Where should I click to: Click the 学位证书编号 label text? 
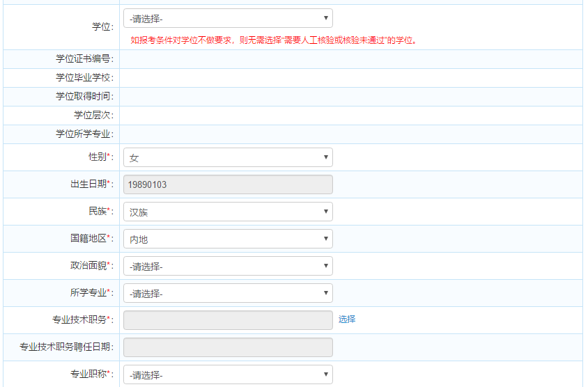point(84,58)
